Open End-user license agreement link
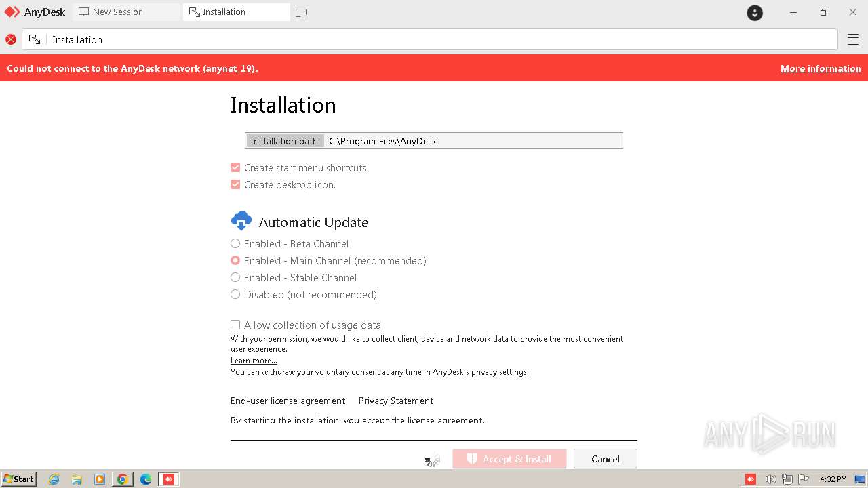The width and height of the screenshot is (868, 488). 288,401
